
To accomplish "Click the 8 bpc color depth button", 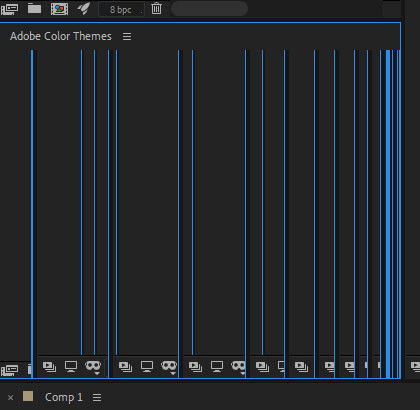I will (121, 9).
